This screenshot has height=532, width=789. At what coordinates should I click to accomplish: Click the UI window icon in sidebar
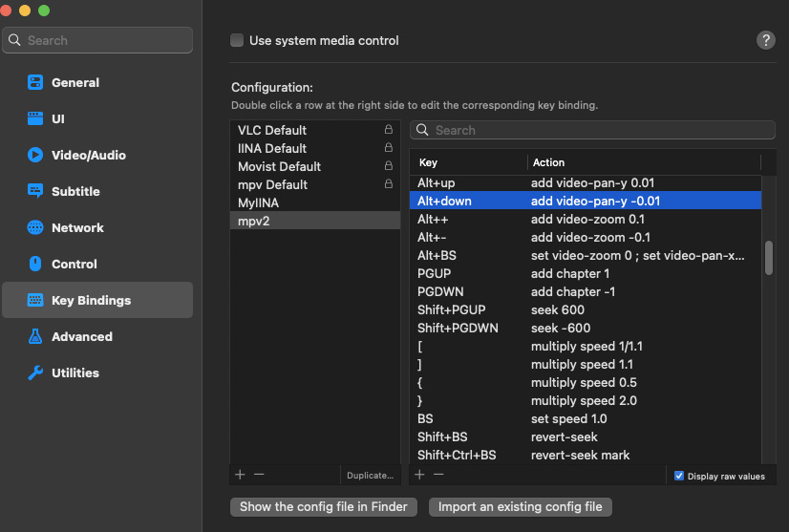(x=35, y=119)
